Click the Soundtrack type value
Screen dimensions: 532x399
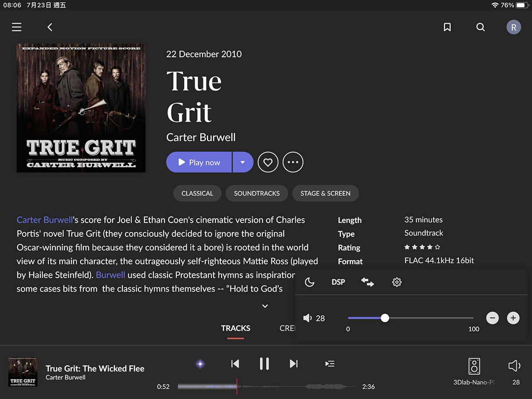424,233
